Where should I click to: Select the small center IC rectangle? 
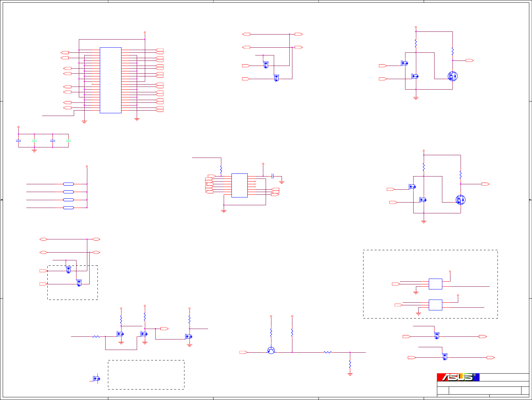pos(240,185)
